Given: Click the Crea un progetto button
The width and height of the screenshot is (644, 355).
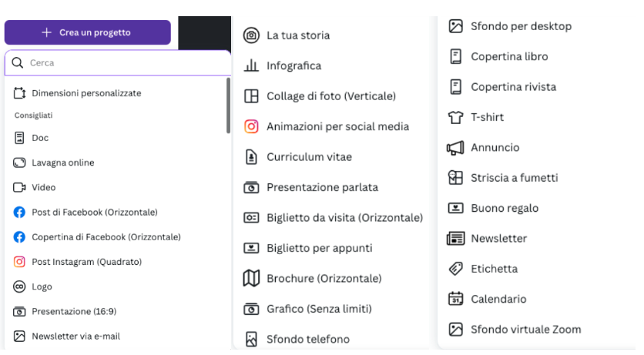Looking at the screenshot, I should coord(87,32).
